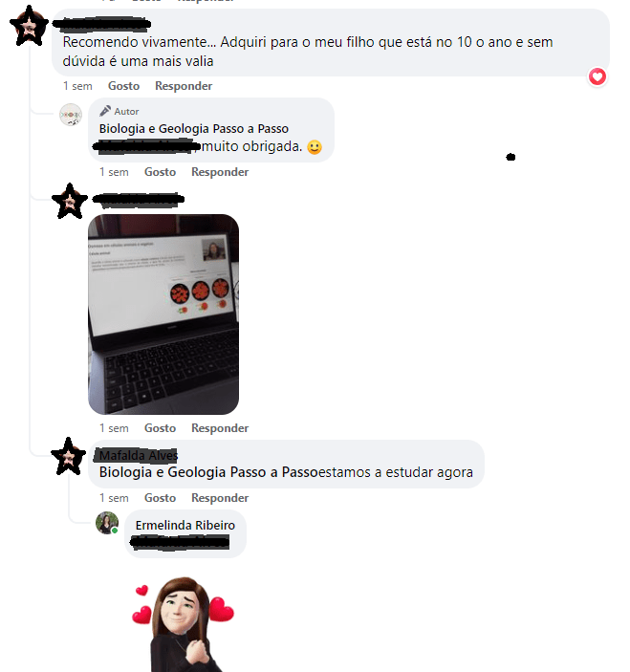Viewport: 630px width, 672px height.
Task: Click the heart-hug avatar sticker
Action: tap(184, 624)
